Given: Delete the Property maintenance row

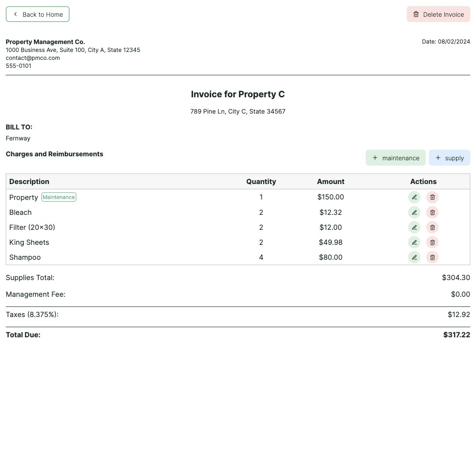Looking at the screenshot, I should click(432, 197).
